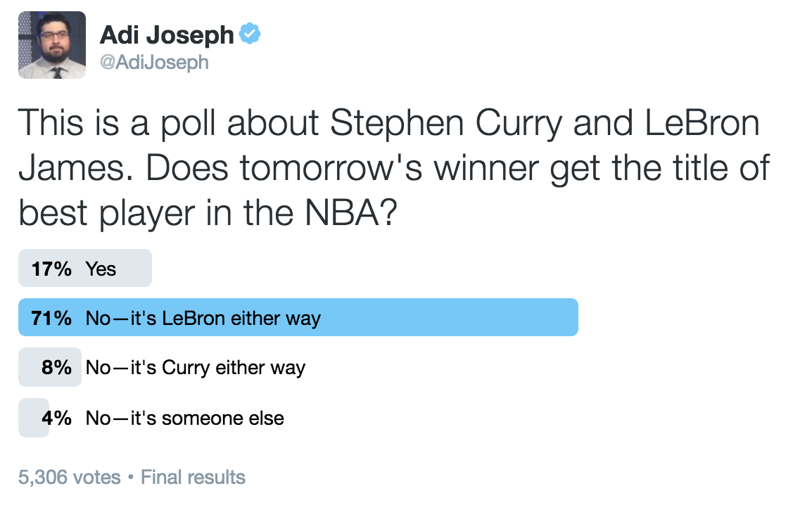Viewport: 812px width, 505px height.
Task: Select the 8% Curry either way option
Action: (162, 367)
